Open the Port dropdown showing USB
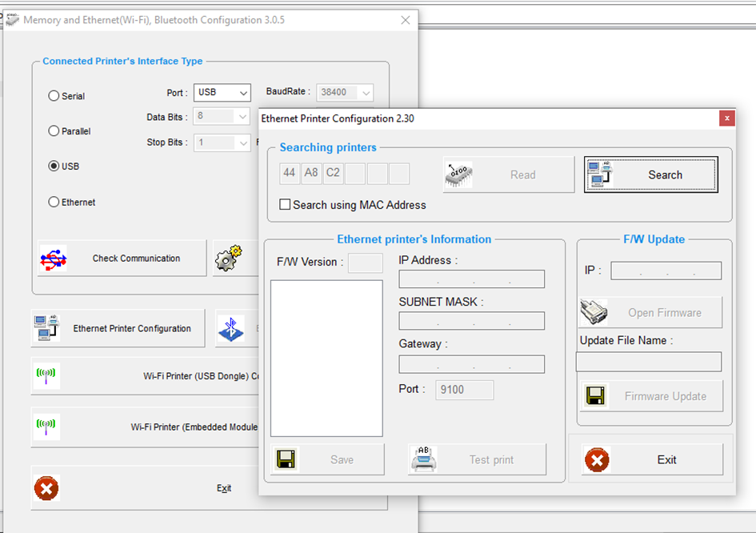 (222, 93)
